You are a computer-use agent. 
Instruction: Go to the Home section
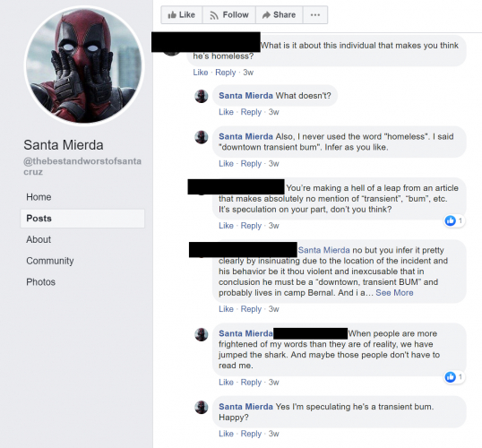pyautogui.click(x=39, y=197)
